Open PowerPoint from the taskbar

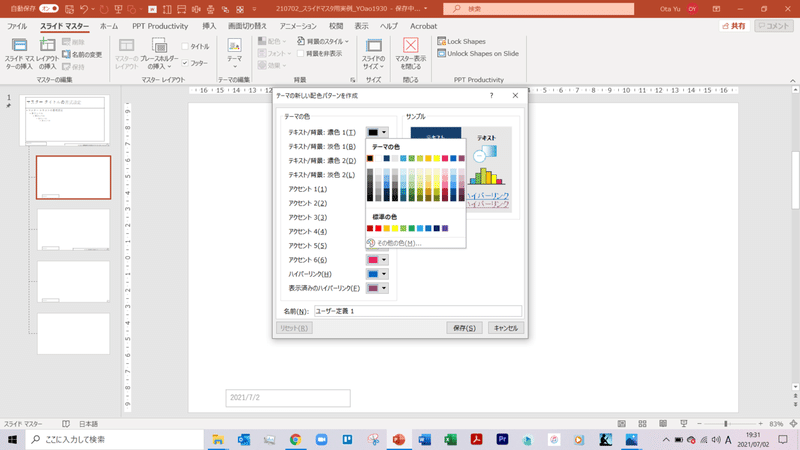point(399,439)
